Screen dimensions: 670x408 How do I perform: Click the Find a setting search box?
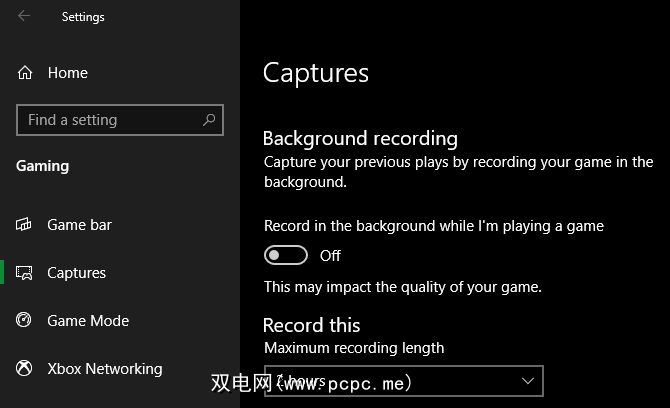[x=110, y=120]
